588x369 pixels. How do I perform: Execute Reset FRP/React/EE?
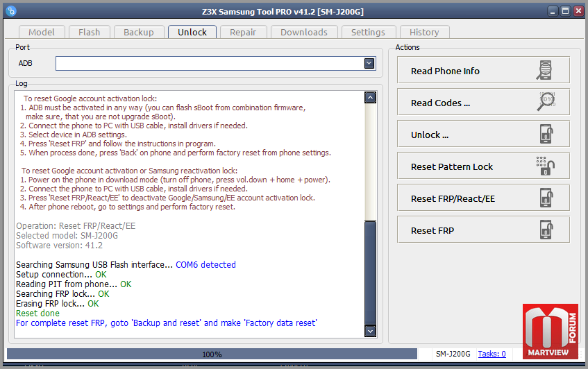(x=483, y=198)
